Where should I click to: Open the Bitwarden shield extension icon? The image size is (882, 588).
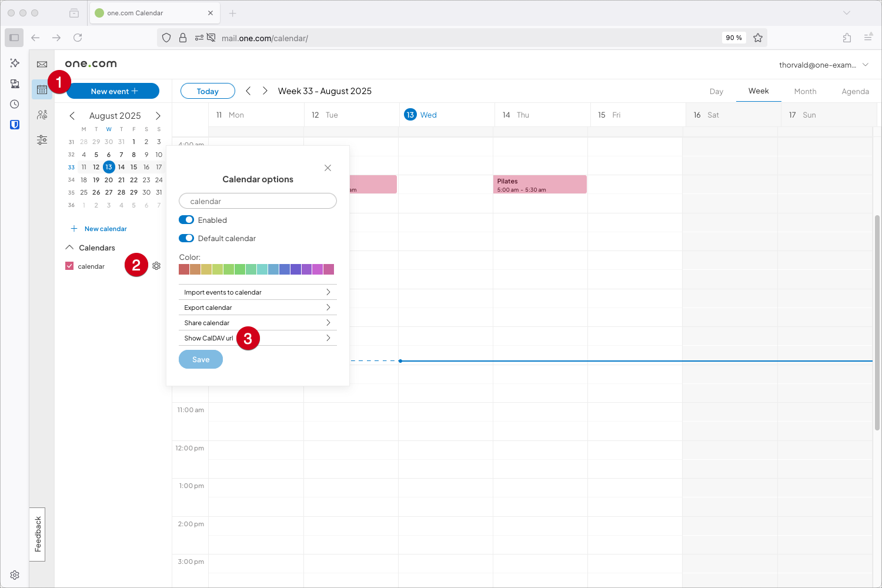click(x=14, y=124)
